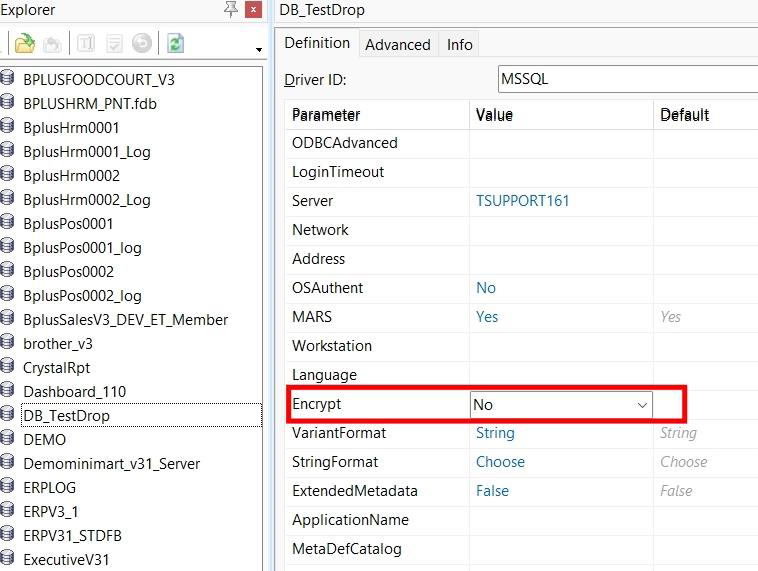The width and height of the screenshot is (758, 571).
Task: Click the open connection folder icon
Action: pyautogui.click(x=24, y=43)
